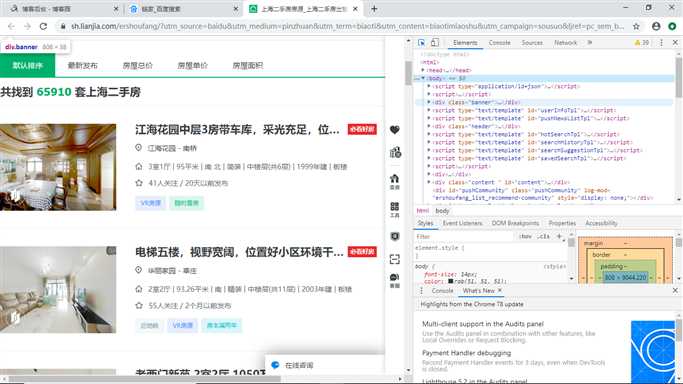Switch to the Network tab
Screen dimensions: 683x384
pos(565,43)
